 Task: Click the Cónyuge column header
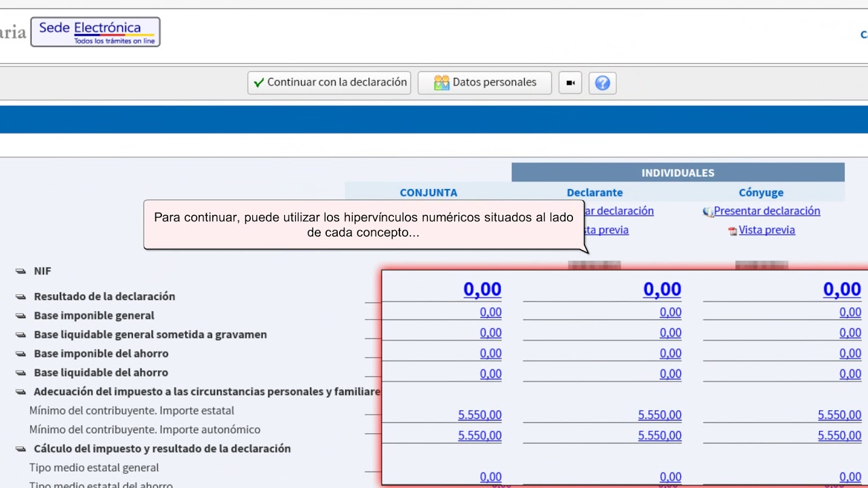click(761, 192)
